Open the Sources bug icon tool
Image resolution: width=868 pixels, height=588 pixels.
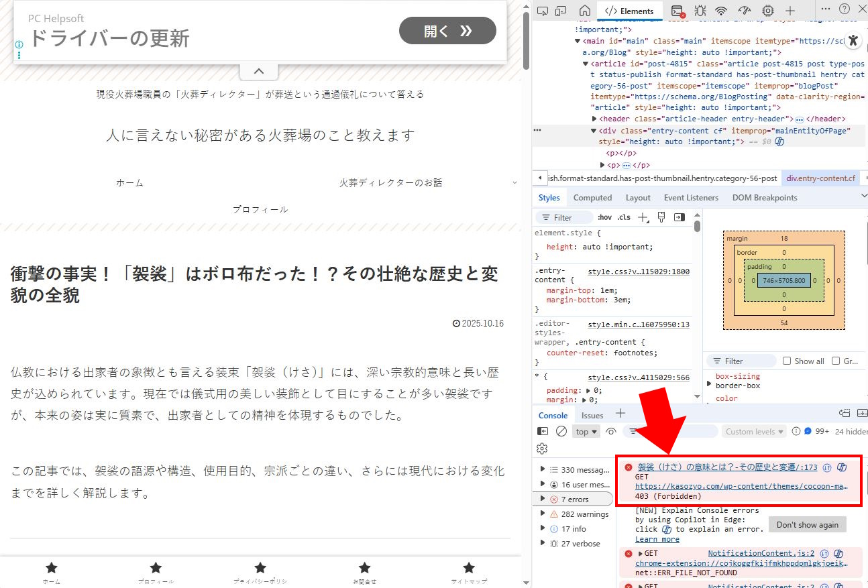click(700, 11)
